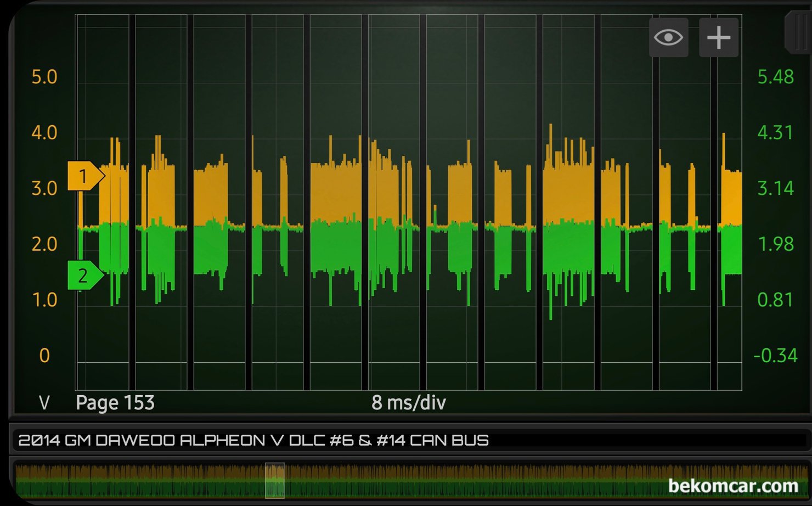This screenshot has width=812, height=506.
Task: Open the bekomcar.com watermark link
Action: click(733, 485)
